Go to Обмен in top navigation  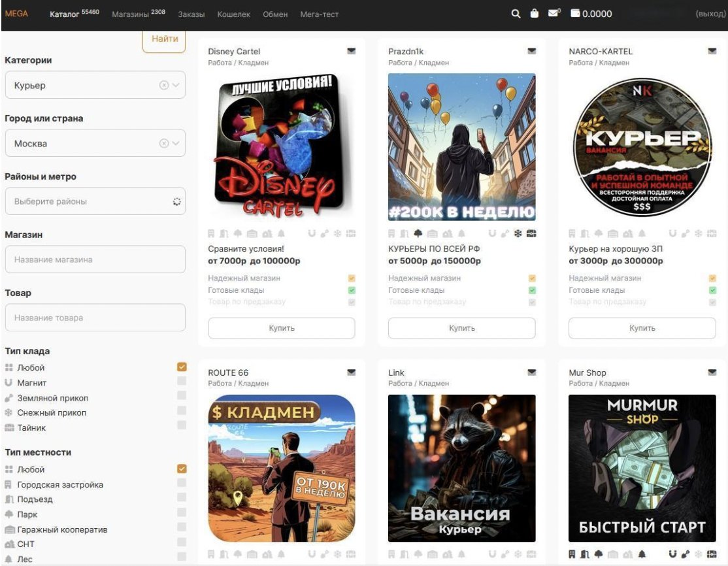point(275,14)
